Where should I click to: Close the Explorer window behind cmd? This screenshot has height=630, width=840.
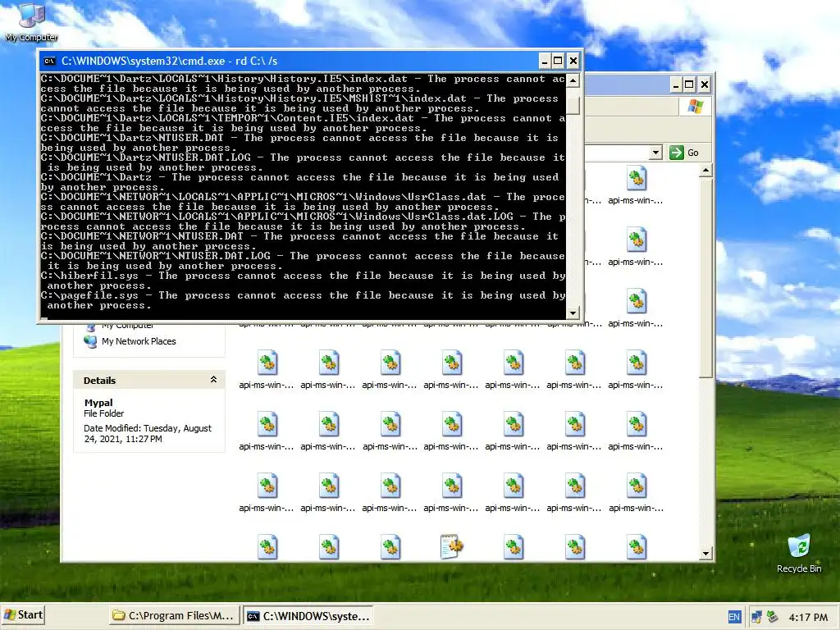[704, 84]
